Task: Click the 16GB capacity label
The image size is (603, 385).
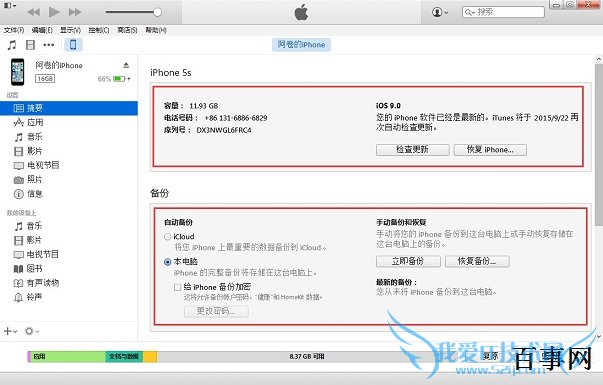Action: tap(45, 79)
